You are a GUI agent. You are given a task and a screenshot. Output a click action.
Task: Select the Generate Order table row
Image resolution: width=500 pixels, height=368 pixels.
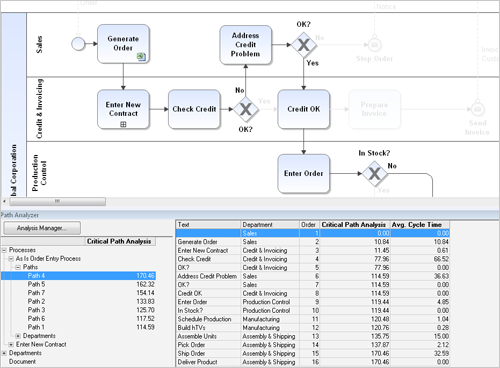point(313,242)
